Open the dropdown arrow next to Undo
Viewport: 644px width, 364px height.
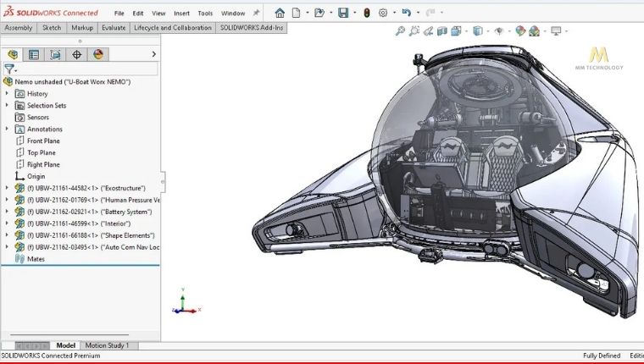pyautogui.click(x=418, y=13)
